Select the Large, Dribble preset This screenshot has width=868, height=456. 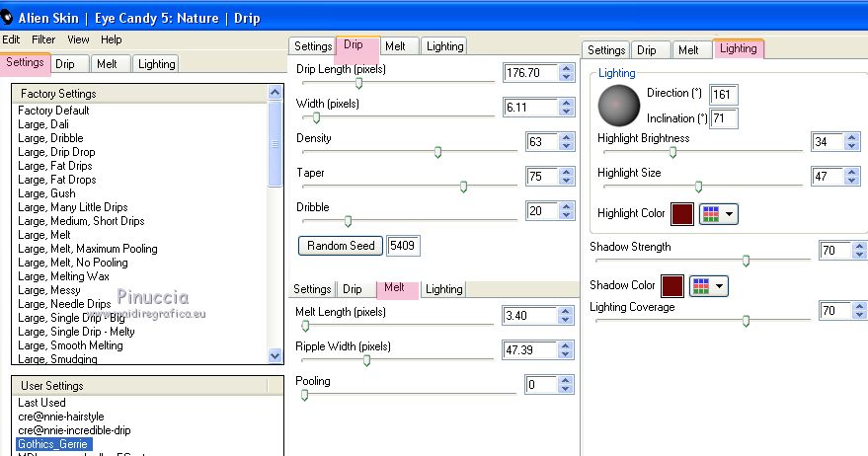click(50, 138)
